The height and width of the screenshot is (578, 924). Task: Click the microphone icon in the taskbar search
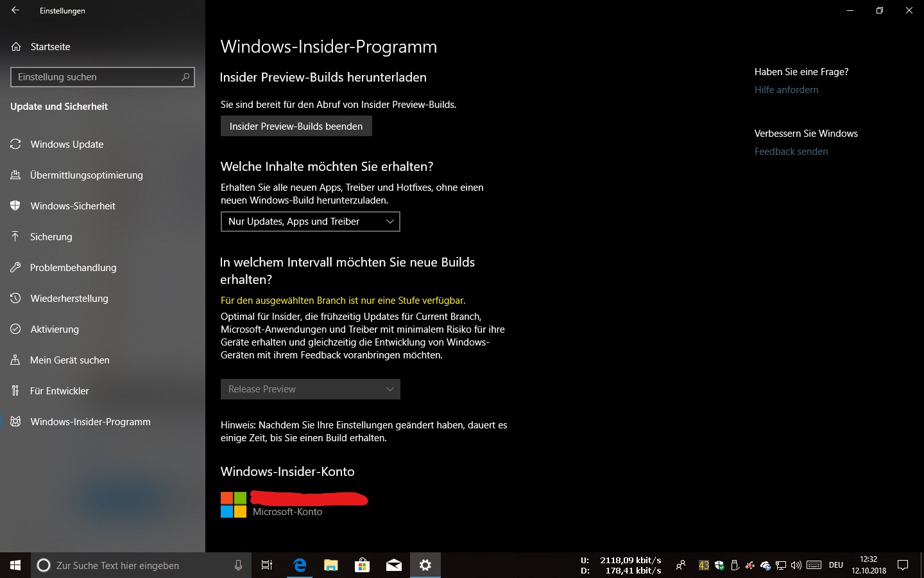(238, 565)
